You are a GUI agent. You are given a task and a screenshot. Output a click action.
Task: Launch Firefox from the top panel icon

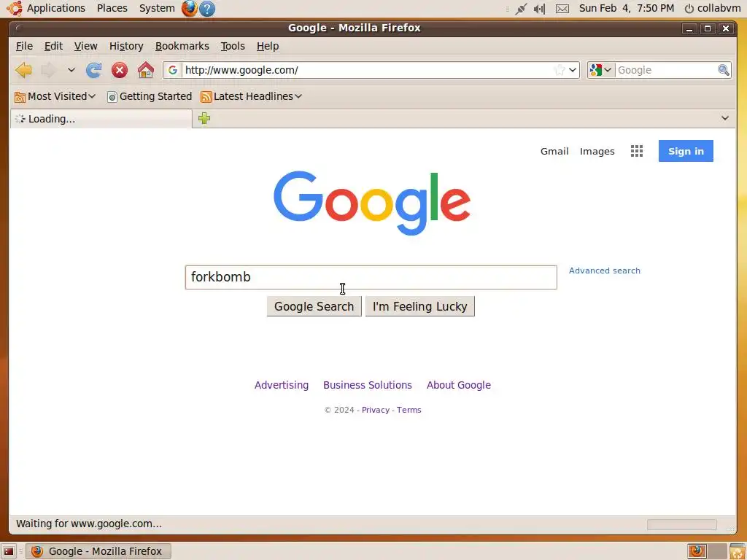189,8
